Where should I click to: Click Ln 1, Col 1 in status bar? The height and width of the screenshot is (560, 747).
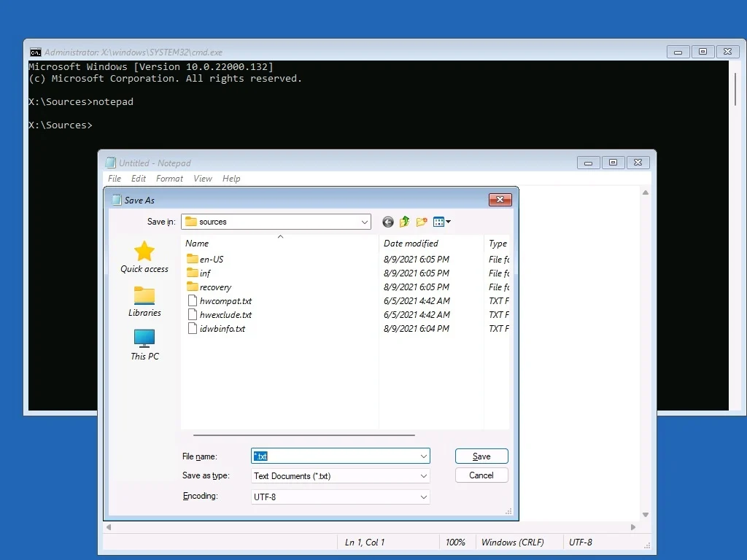[365, 542]
